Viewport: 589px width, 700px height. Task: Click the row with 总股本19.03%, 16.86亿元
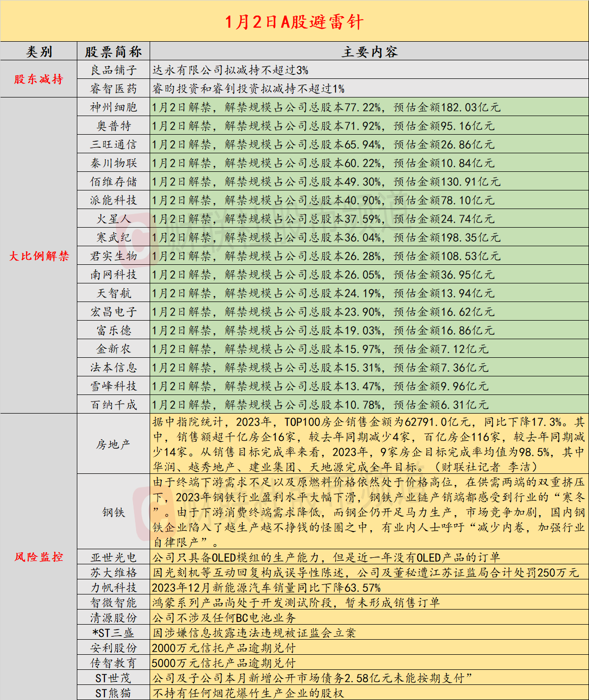point(369,330)
